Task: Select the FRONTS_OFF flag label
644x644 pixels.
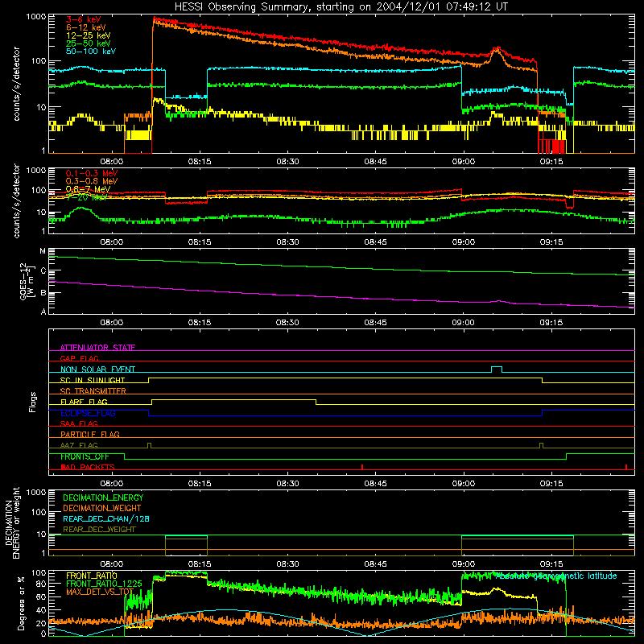Action: tap(85, 456)
